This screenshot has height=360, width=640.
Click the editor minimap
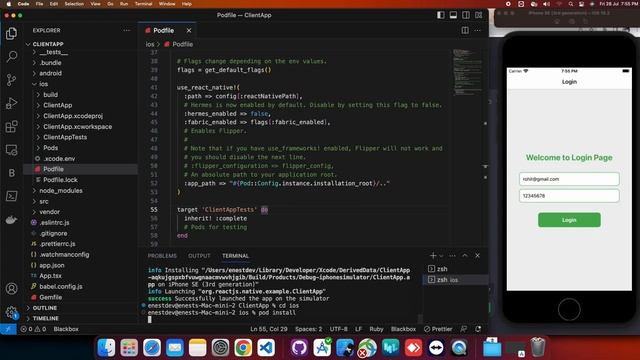coord(467,72)
